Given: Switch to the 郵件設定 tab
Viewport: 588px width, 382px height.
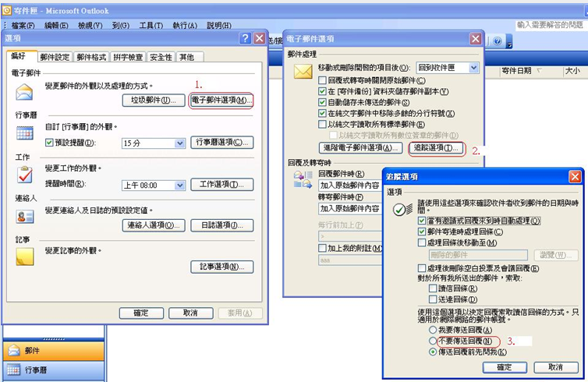Looking at the screenshot, I should pos(55,57).
